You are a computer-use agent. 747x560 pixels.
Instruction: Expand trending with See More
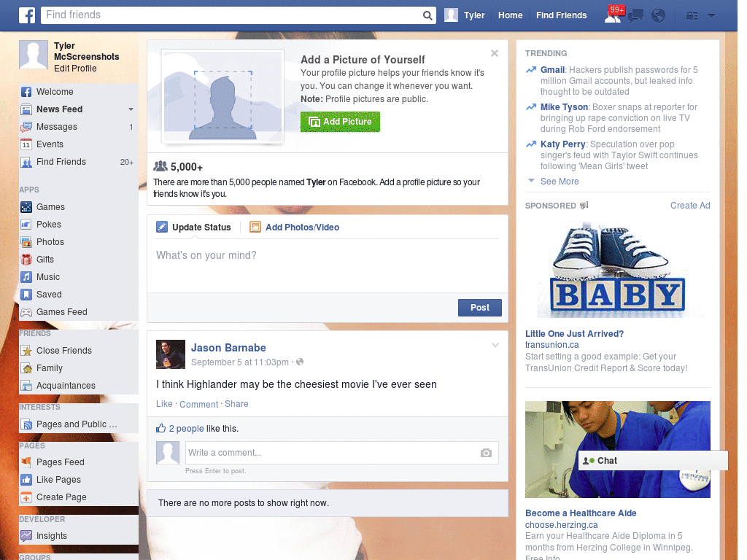click(x=560, y=182)
